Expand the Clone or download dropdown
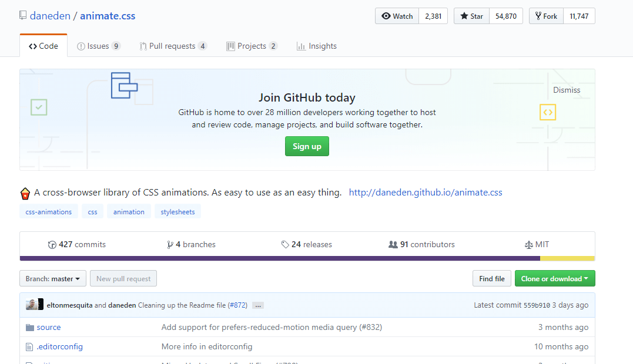Viewport: 633px width, 364px height. (555, 278)
